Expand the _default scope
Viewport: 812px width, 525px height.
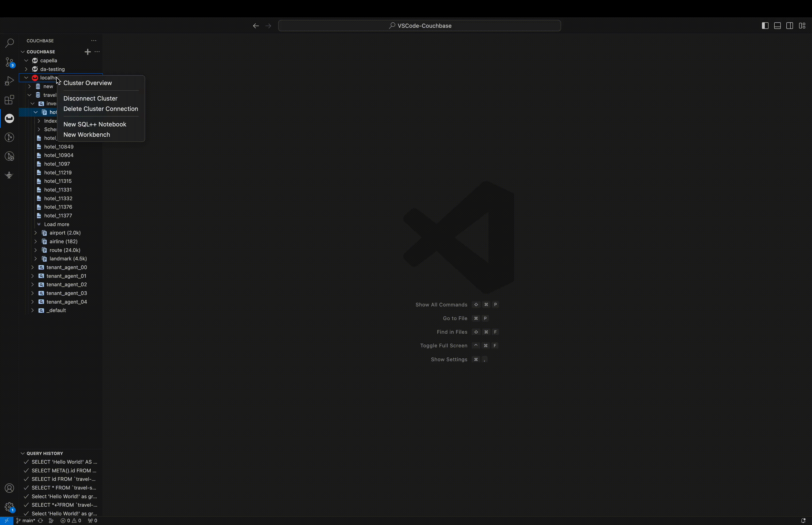pos(32,311)
